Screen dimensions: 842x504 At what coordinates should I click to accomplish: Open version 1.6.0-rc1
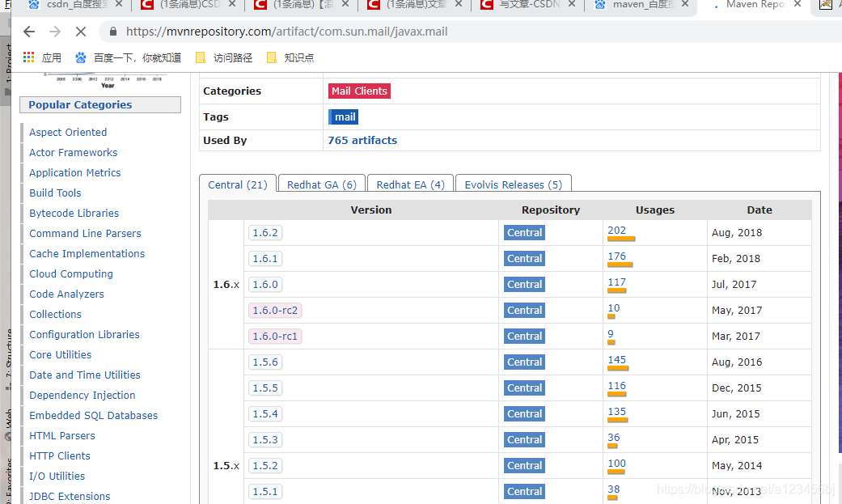tap(275, 336)
